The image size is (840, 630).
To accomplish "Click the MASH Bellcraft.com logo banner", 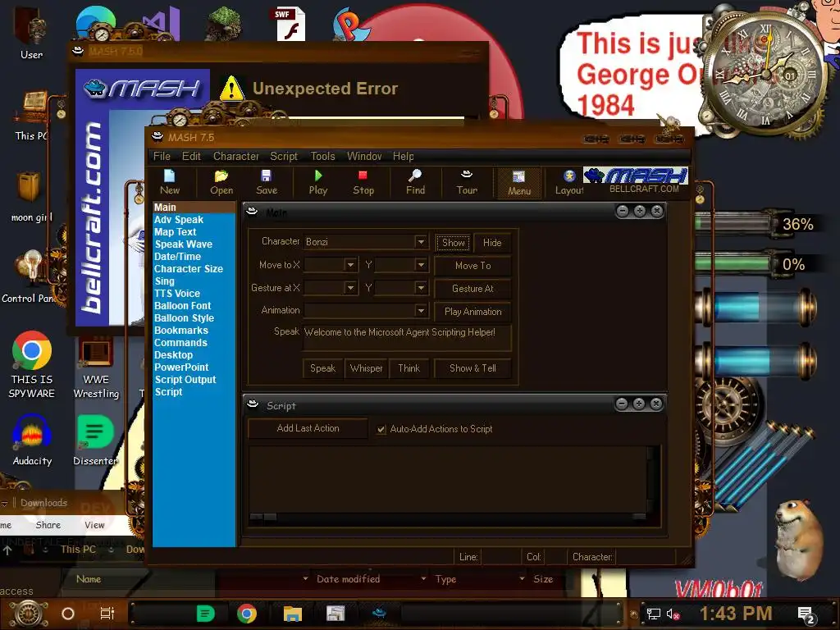I will (x=636, y=180).
